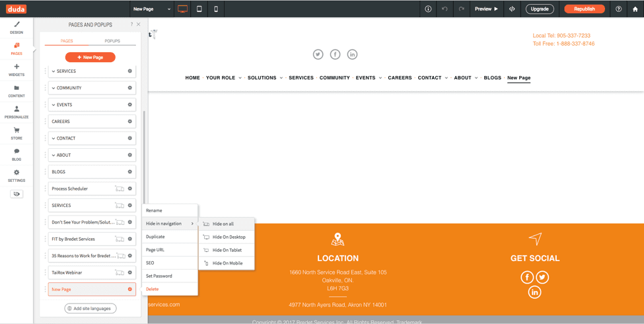This screenshot has height=324, width=644.
Task: Switch to the Popups tab
Action: coord(112,41)
